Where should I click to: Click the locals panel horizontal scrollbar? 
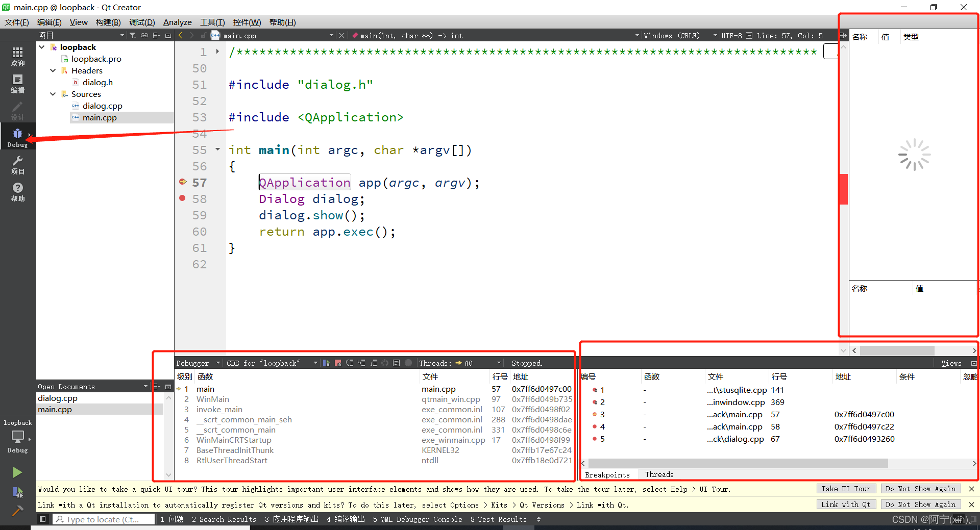pos(897,350)
